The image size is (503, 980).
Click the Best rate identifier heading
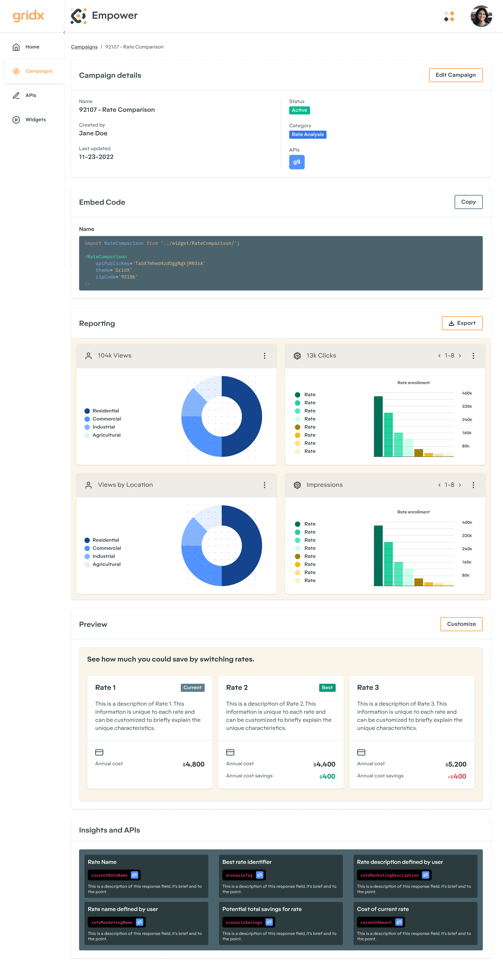[247, 862]
